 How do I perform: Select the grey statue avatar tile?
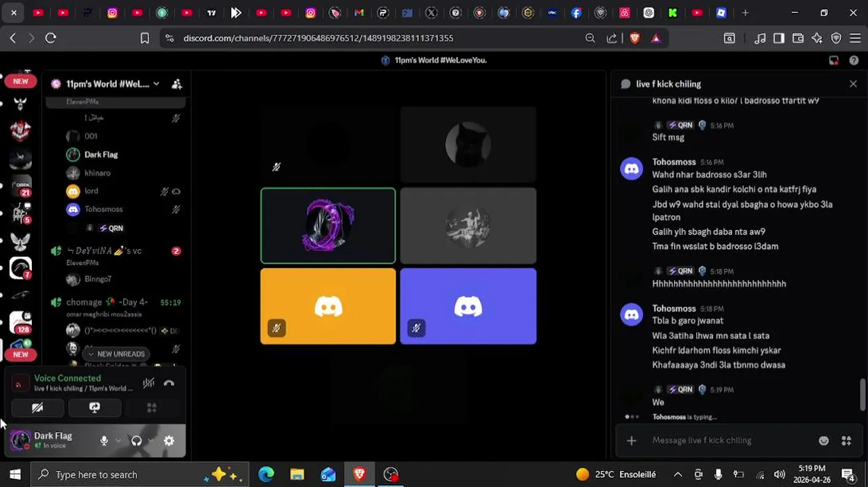pyautogui.click(x=468, y=225)
